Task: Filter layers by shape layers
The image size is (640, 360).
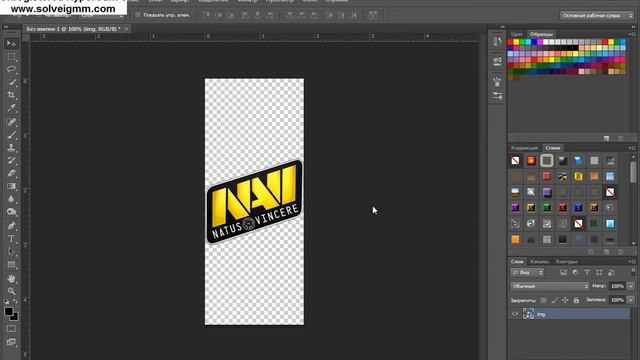Action: pyautogui.click(x=599, y=273)
